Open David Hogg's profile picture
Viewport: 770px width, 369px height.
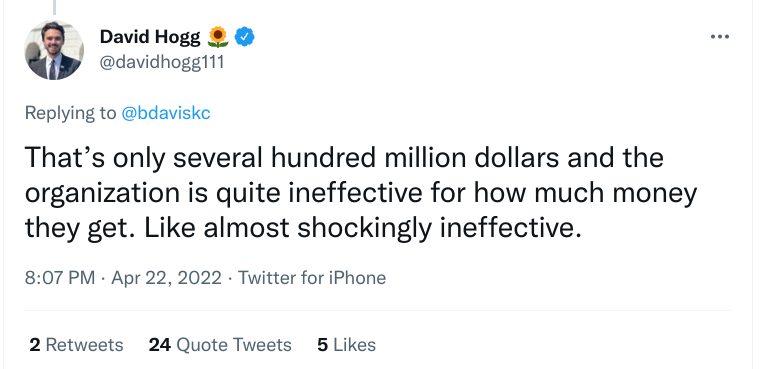coord(54,50)
